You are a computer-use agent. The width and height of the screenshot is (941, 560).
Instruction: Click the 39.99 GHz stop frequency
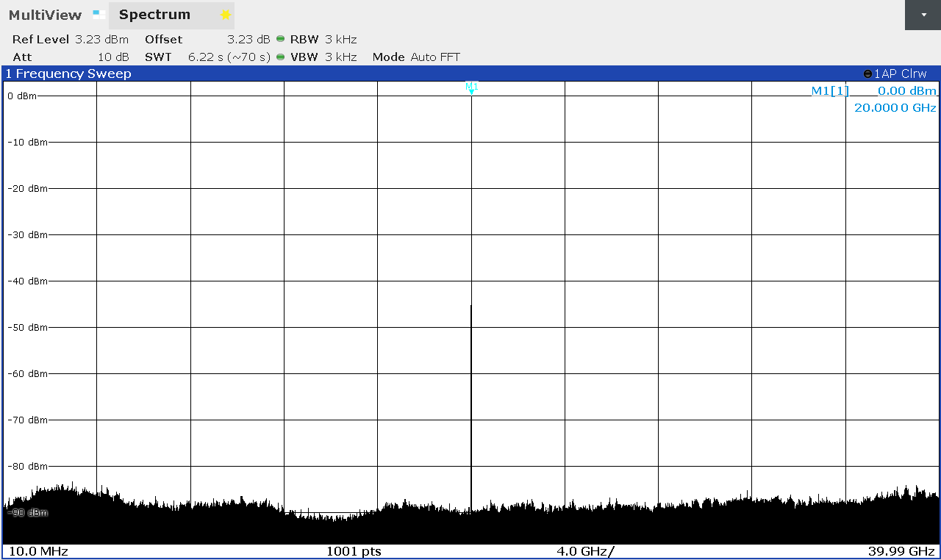(901, 551)
